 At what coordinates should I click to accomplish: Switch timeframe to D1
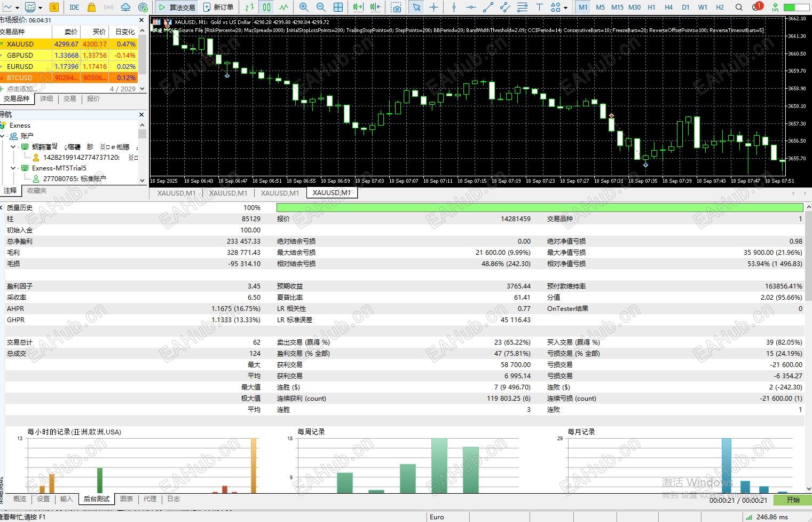pyautogui.click(x=685, y=7)
